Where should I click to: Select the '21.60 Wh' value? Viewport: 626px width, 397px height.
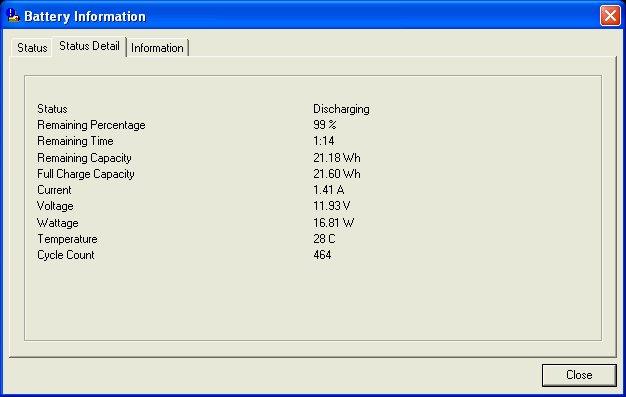coord(337,174)
